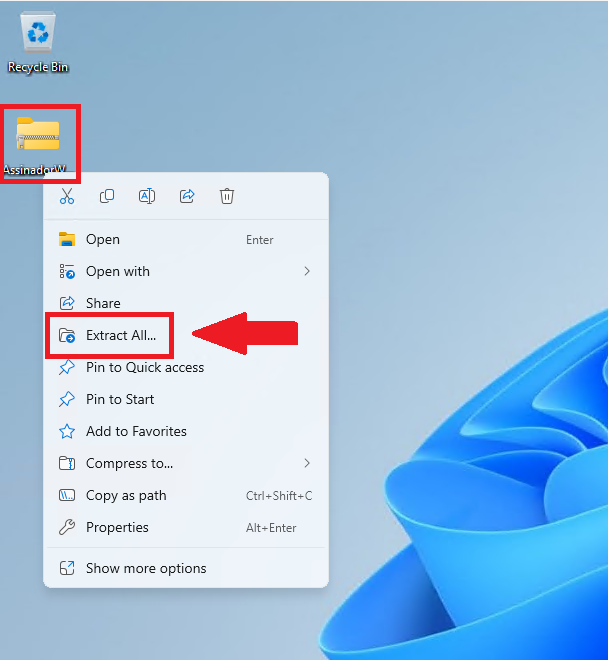Click the icon beside Open with
The image size is (608, 660).
tap(67, 271)
